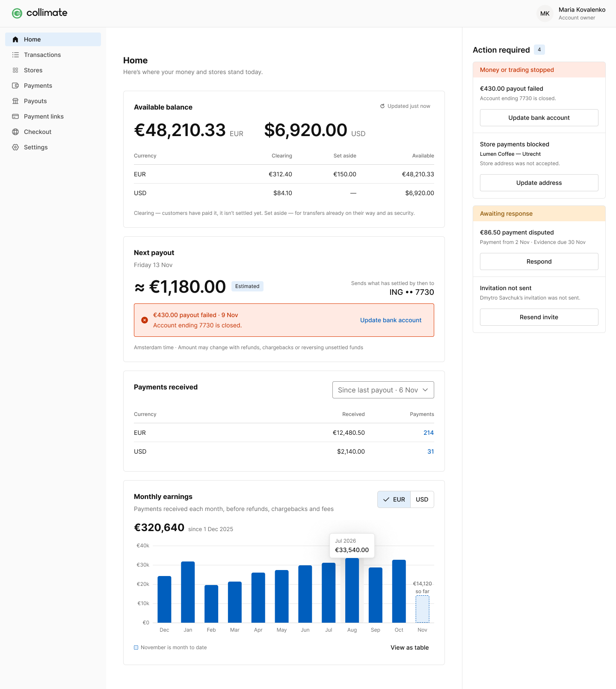Click the Checkout globe icon

click(15, 132)
